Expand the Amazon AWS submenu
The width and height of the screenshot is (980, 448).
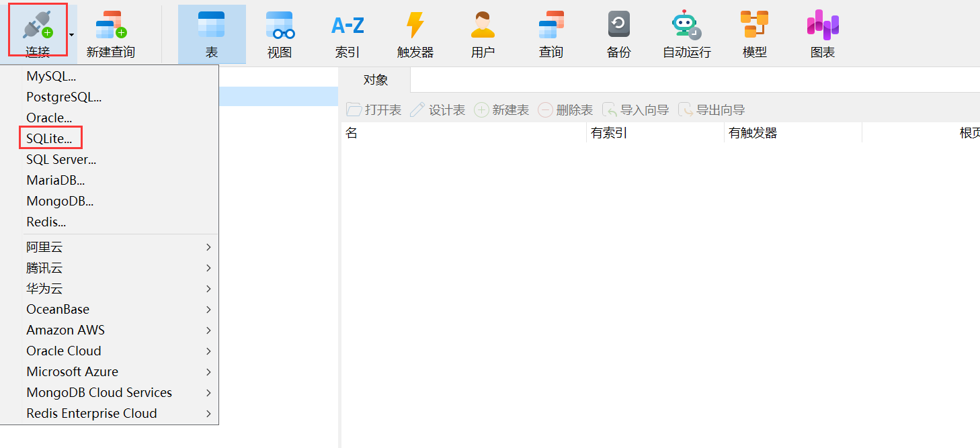65,330
